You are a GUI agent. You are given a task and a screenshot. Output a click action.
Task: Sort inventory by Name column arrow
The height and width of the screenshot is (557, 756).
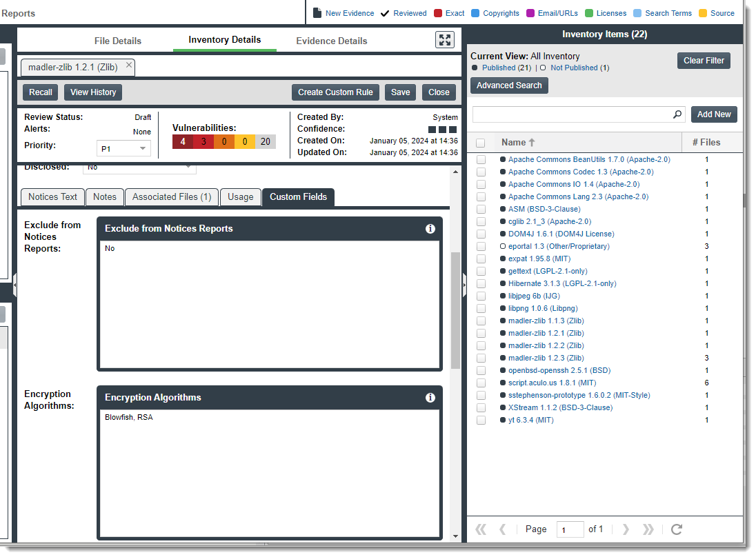[532, 143]
